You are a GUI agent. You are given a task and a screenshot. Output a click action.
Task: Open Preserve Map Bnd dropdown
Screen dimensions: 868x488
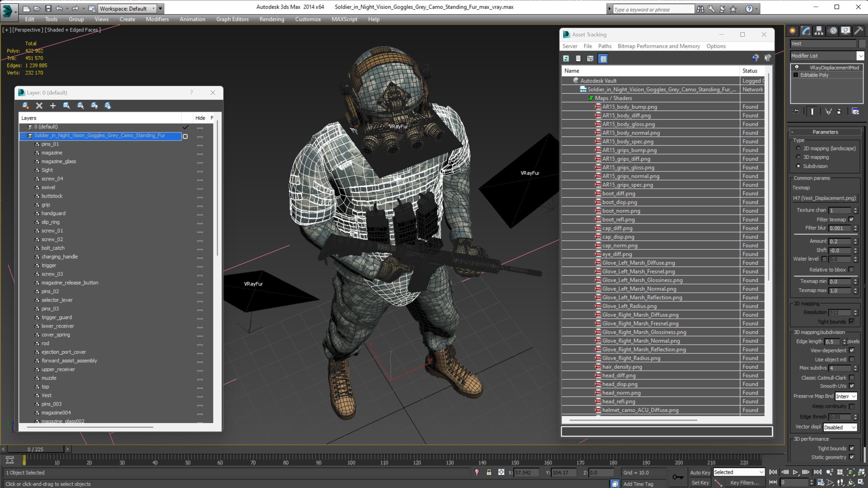pos(846,396)
